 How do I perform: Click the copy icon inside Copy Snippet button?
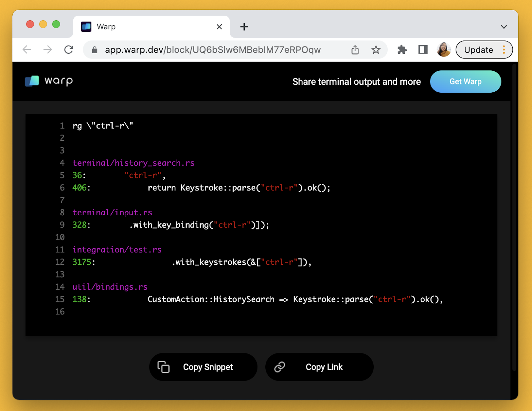(x=163, y=367)
